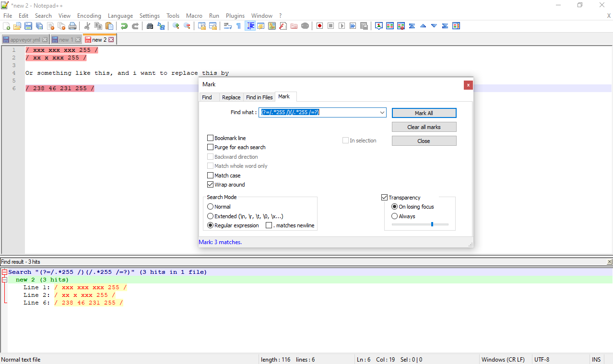Switch to the Replace tab
The height and width of the screenshot is (364, 613).
pyautogui.click(x=231, y=97)
